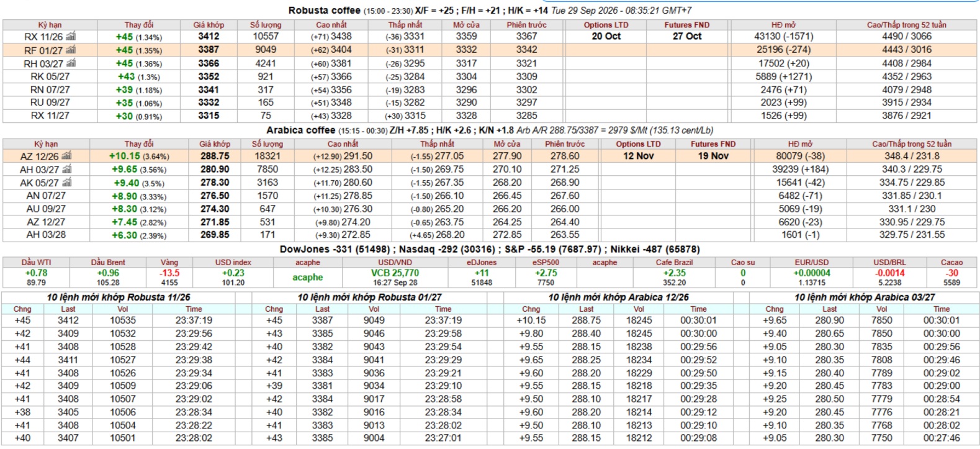980x449 pixels.
Task: Select the AH 03/28 contract label
Action: tap(46, 235)
